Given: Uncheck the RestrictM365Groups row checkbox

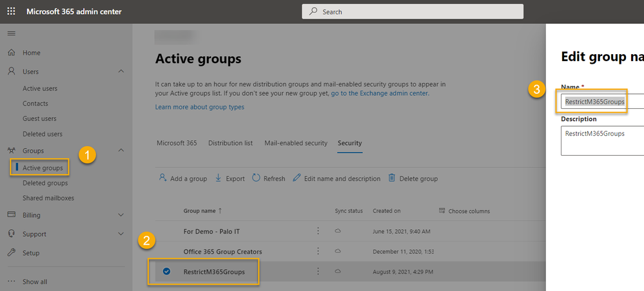Looking at the screenshot, I should (x=166, y=272).
